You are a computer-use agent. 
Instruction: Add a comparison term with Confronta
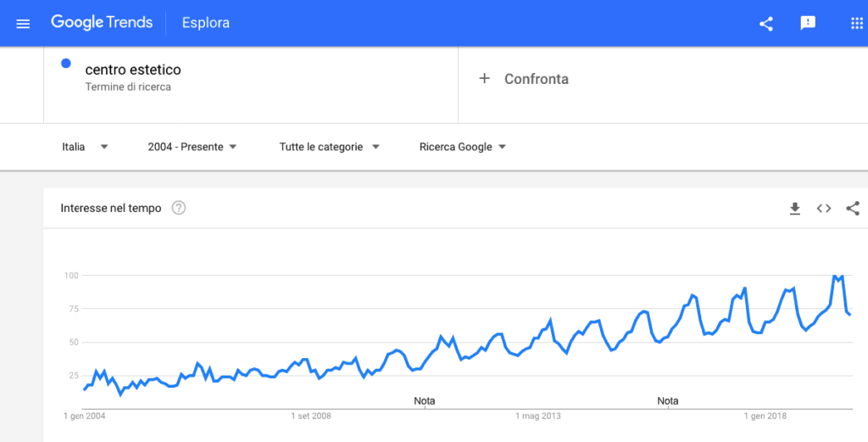pos(536,79)
